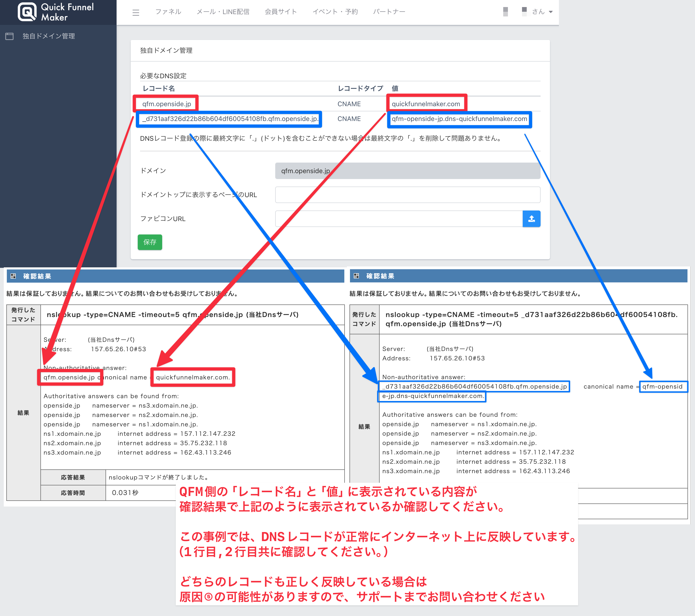This screenshot has width=695, height=616.
Task: Click the gray notification icon in header
Action: [x=505, y=12]
